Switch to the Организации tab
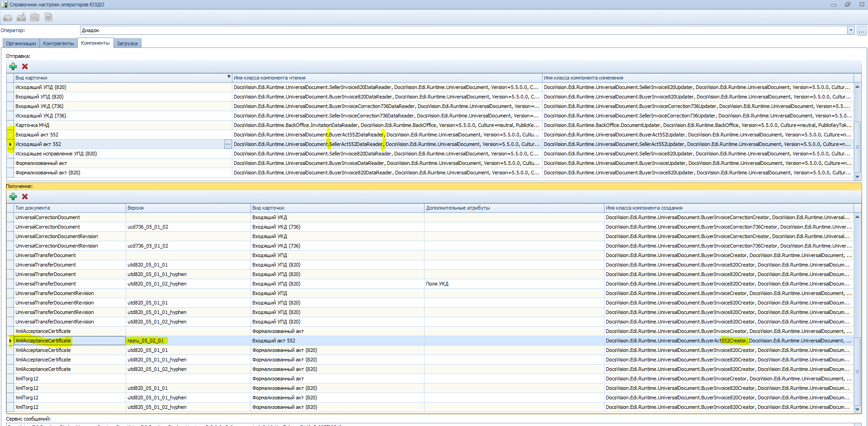The width and height of the screenshot is (868, 426). [x=21, y=43]
